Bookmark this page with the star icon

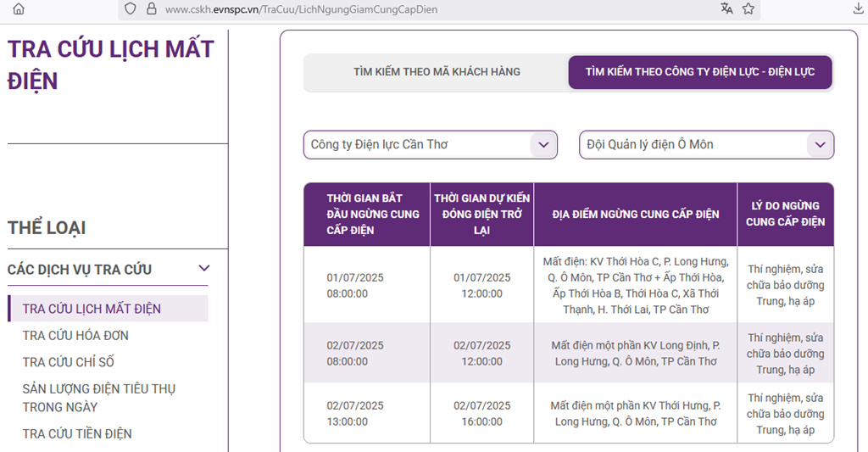(x=748, y=9)
